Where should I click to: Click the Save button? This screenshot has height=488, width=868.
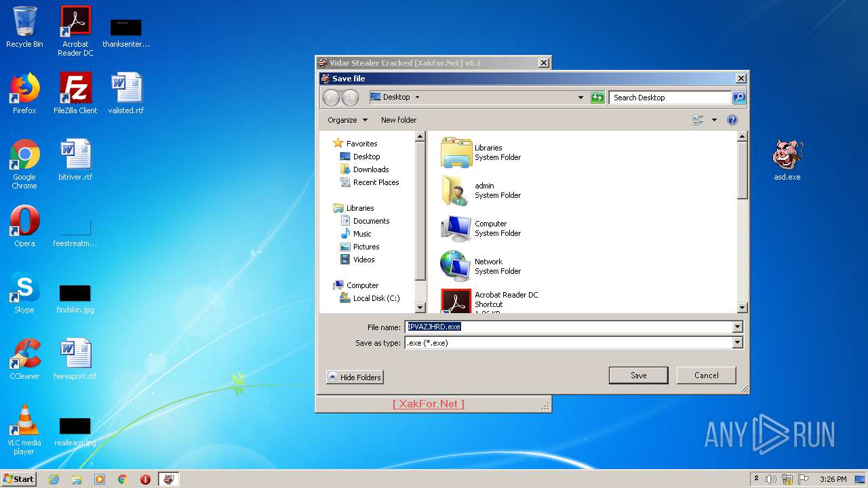click(638, 375)
